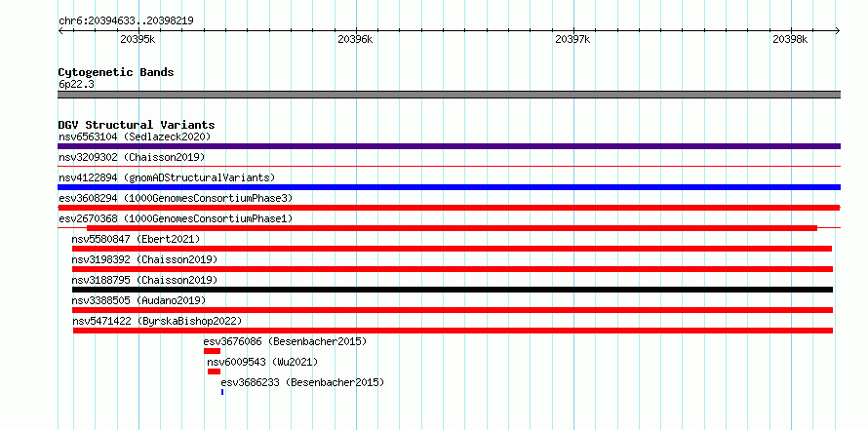Select the short red nsv6009543 bar
The height and width of the screenshot is (430, 868).
coord(214,371)
